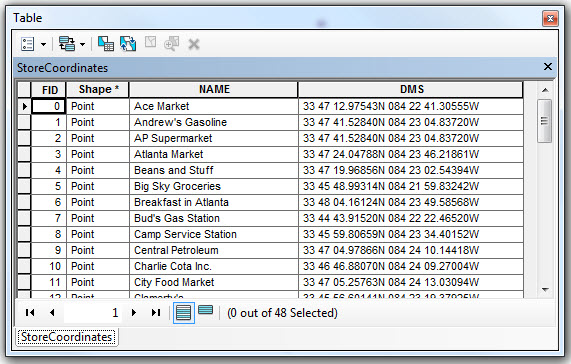The image size is (571, 364).
Task: Go to the first record
Action: [x=30, y=312]
